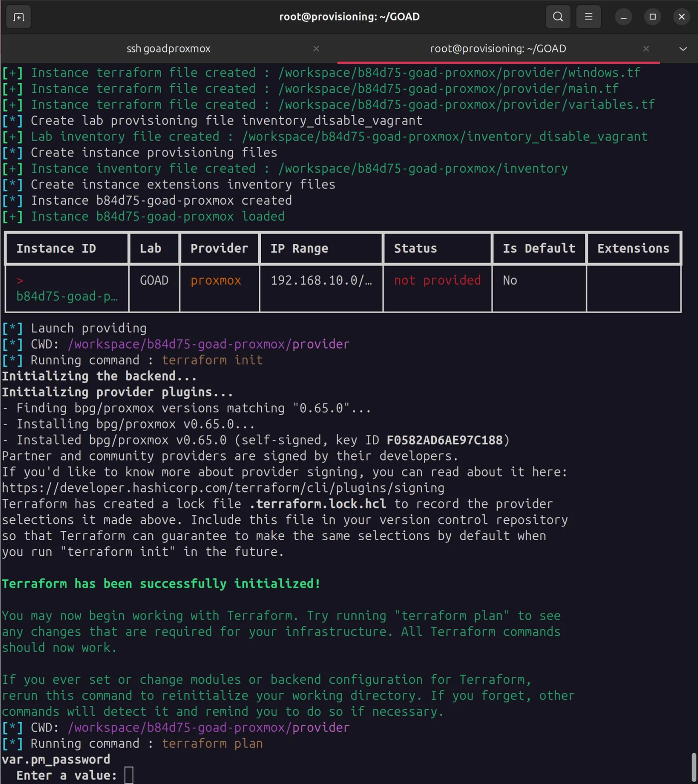
Task: Click the root@provisioning window title text
Action: [x=349, y=17]
